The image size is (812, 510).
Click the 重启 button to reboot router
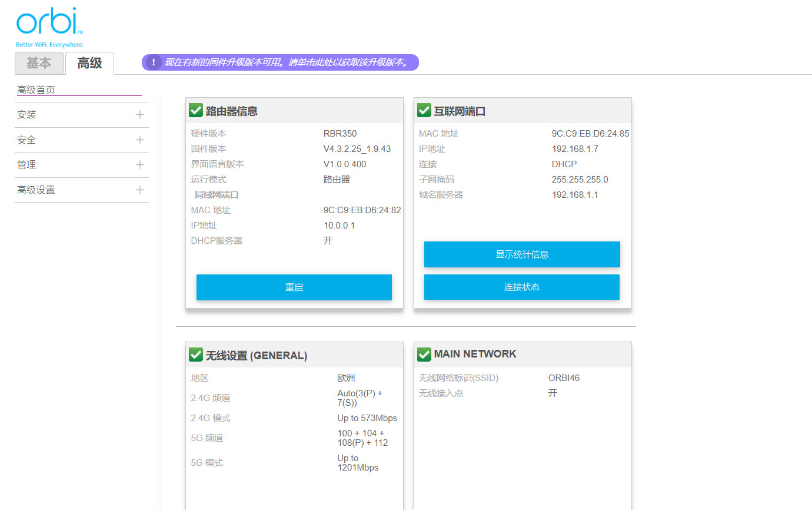click(x=294, y=287)
